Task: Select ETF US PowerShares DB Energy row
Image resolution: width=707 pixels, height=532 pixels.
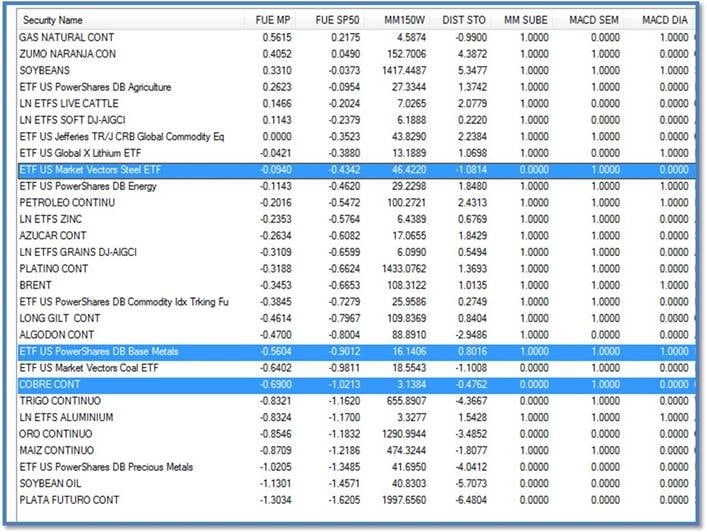Action: pos(356,186)
